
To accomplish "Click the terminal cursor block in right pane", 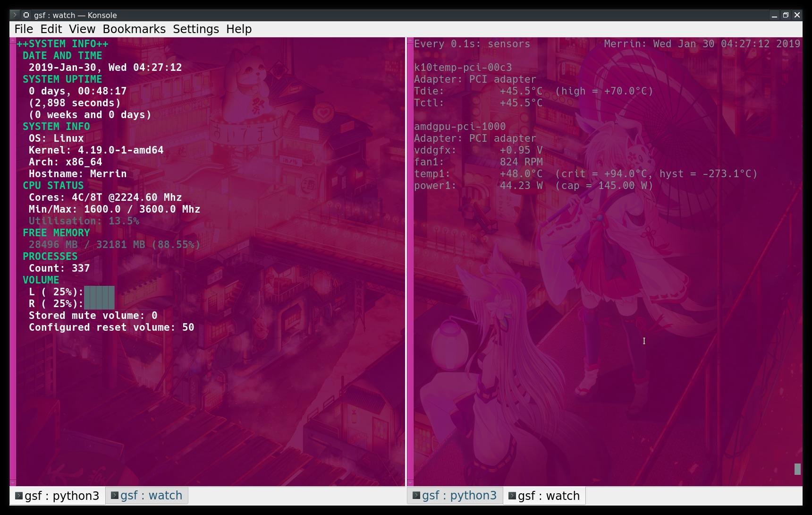I will click(x=798, y=469).
